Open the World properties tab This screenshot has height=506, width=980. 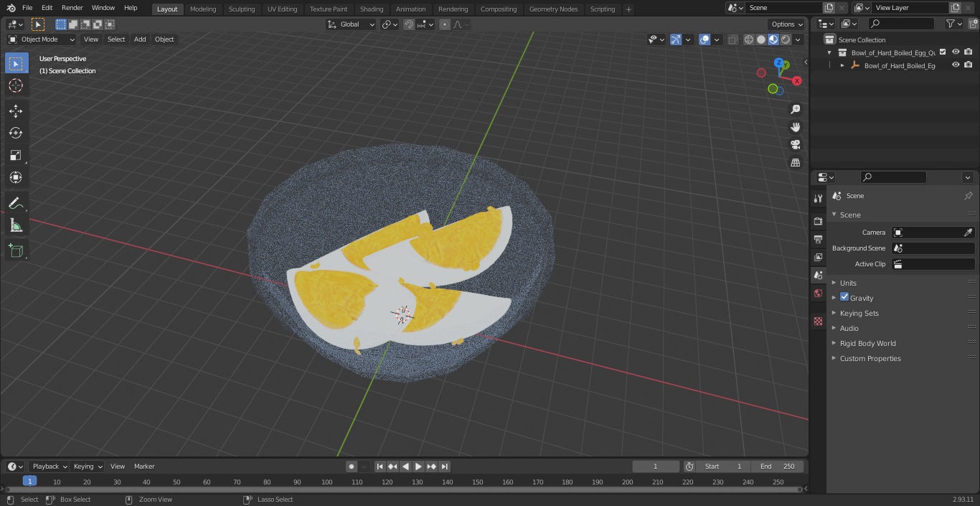click(818, 293)
